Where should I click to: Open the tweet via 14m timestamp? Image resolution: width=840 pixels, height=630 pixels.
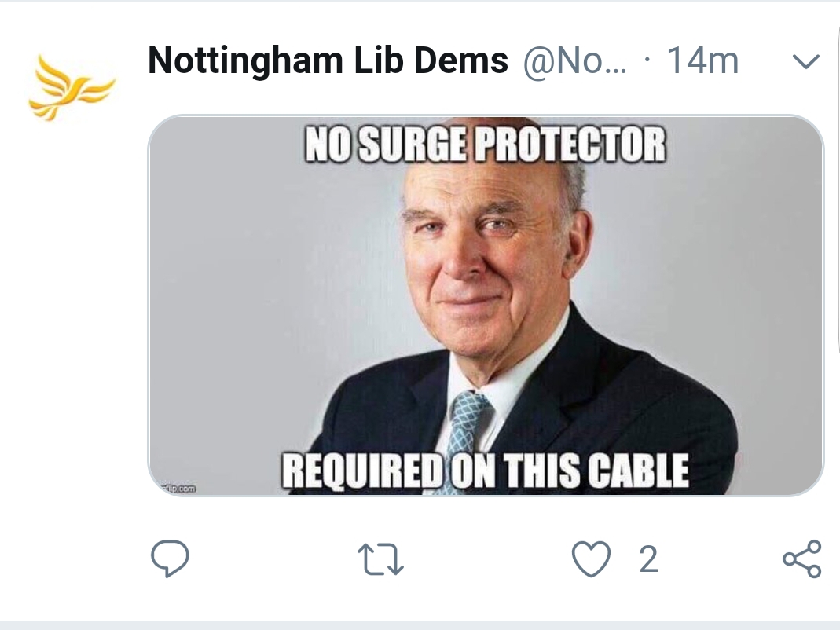click(x=702, y=60)
